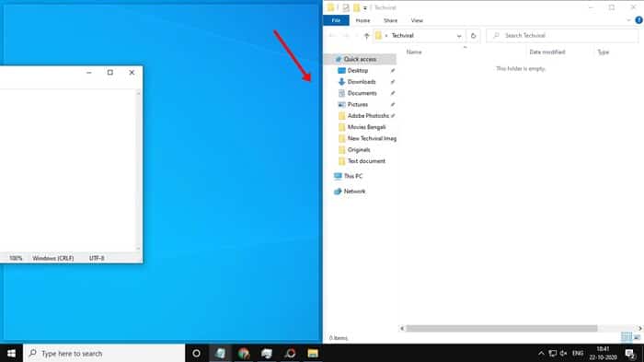
Task: Switch to details view toggle
Action: point(627,337)
